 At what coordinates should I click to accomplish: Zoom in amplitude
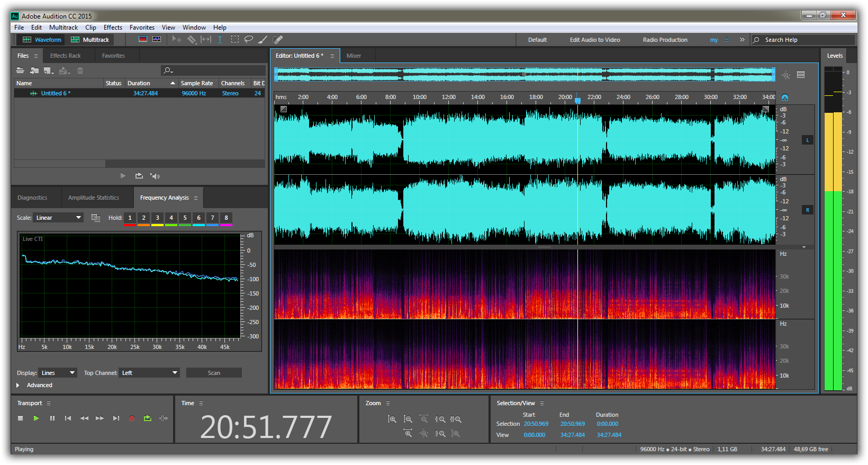tap(392, 419)
